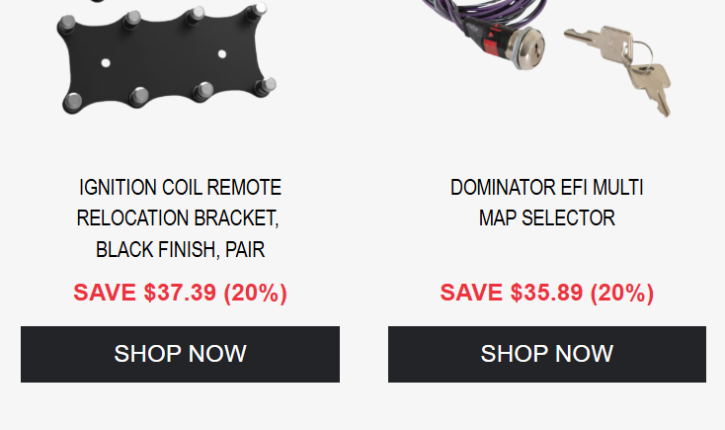
Task: Click the Save $35.89 (20%) discount text
Action: (546, 293)
